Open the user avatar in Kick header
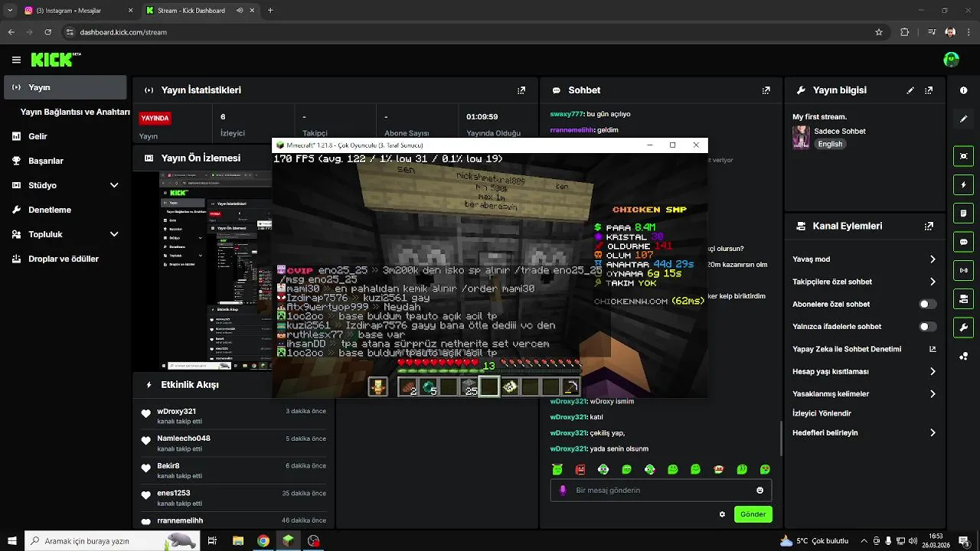The height and width of the screenshot is (551, 980). [951, 60]
